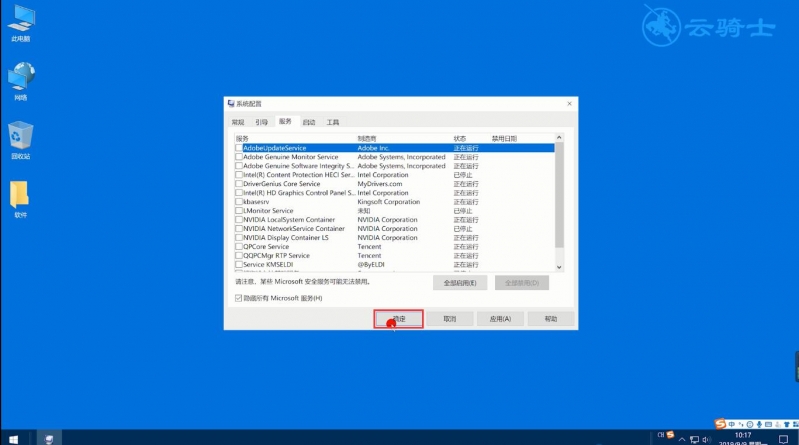Check the QPCore Service checkbox
The image size is (799, 445).
tap(238, 247)
